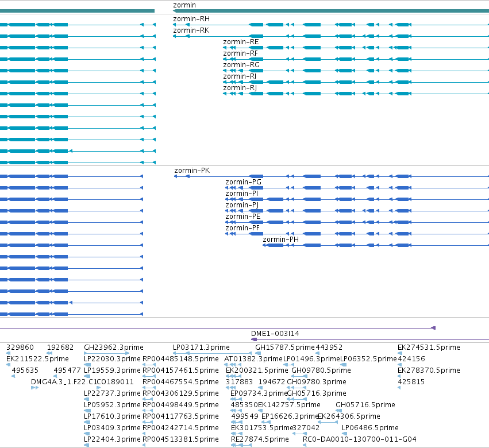Click the LP03171.3prime label
489x448 pixels.
click(x=201, y=347)
